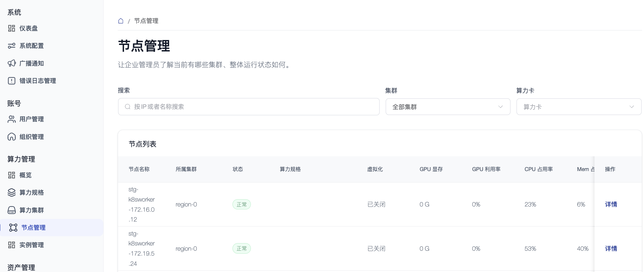Click the megaphone icon for 广播通知
The image size is (644, 272).
[11, 63]
